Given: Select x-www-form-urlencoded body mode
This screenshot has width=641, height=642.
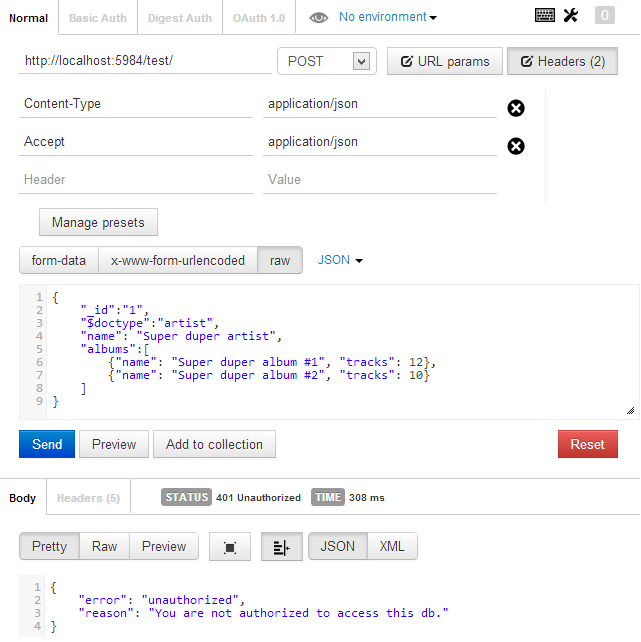Looking at the screenshot, I should (x=178, y=260).
